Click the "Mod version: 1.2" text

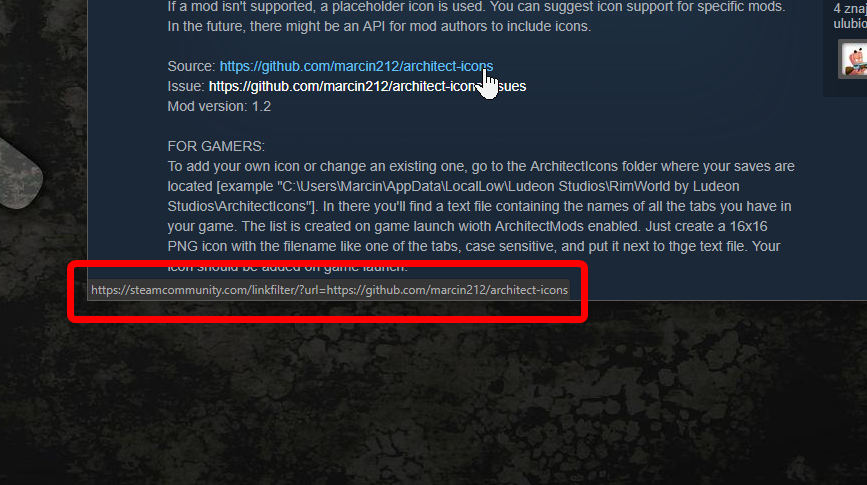[x=219, y=106]
